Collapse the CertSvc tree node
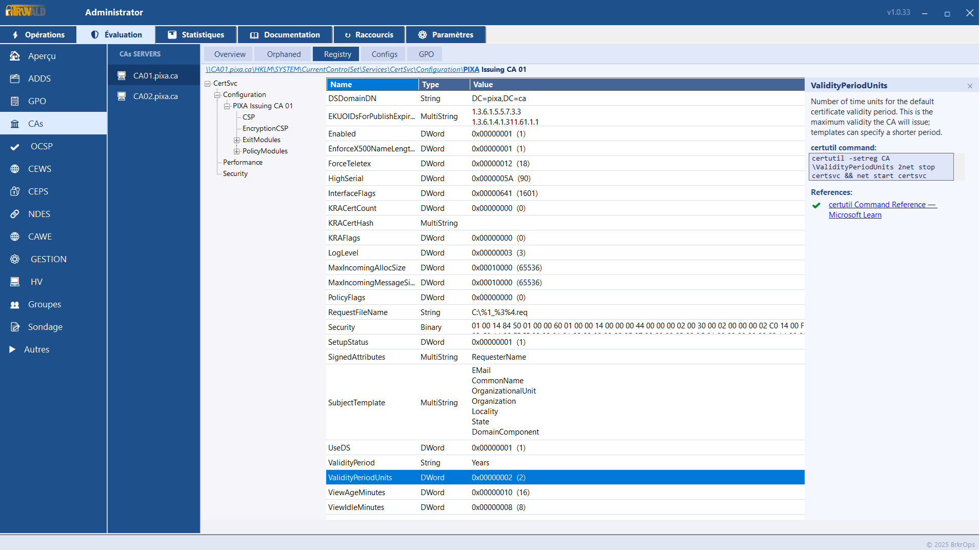 208,84
